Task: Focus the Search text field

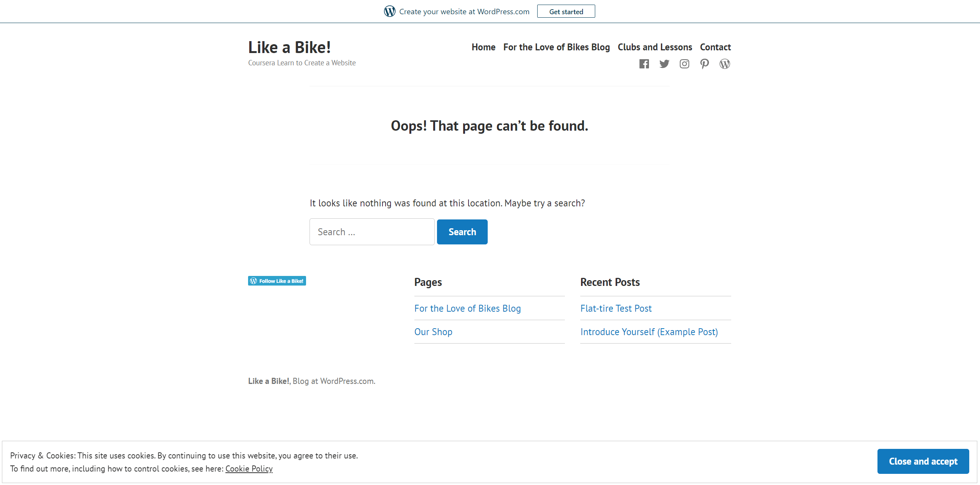Action: click(x=372, y=232)
